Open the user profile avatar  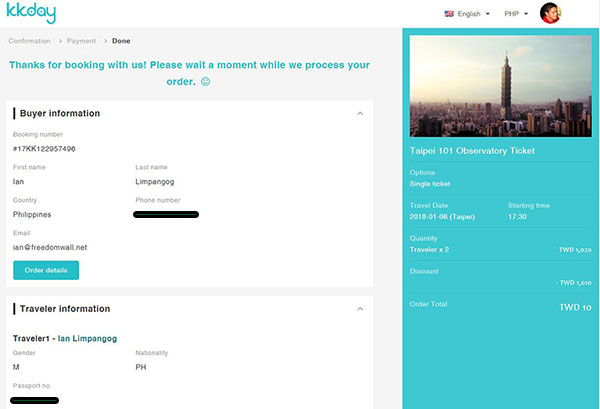click(550, 14)
